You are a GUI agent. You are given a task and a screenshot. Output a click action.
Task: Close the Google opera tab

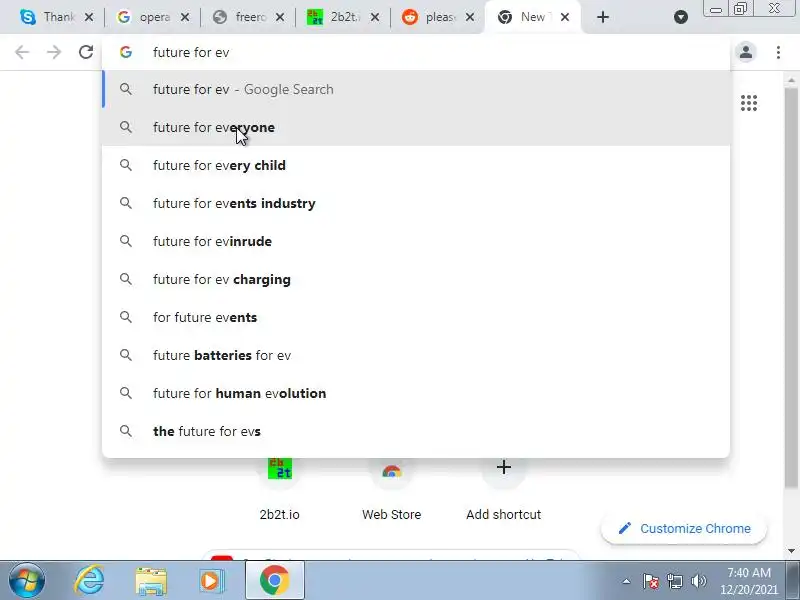click(185, 17)
